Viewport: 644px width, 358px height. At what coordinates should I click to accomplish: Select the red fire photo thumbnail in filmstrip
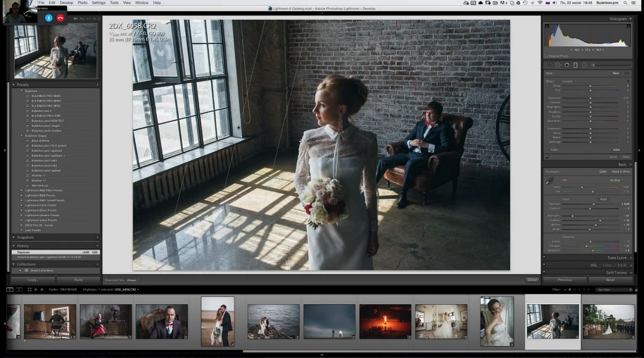click(x=385, y=322)
